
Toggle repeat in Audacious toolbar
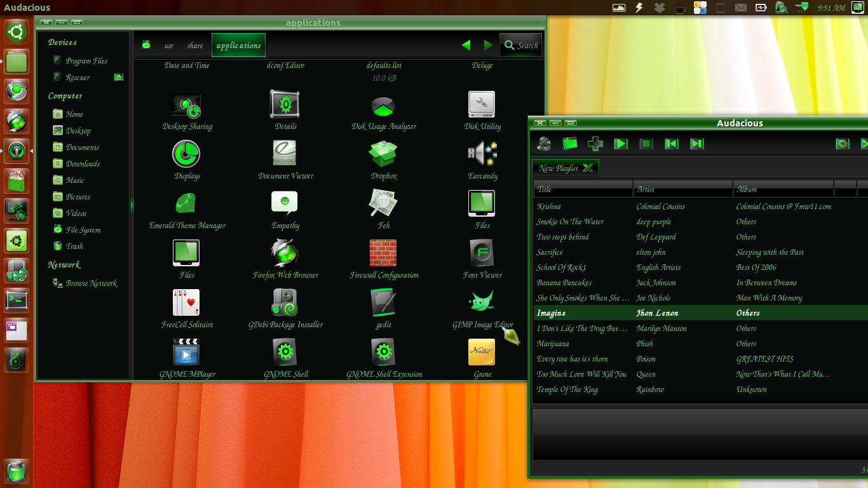843,144
